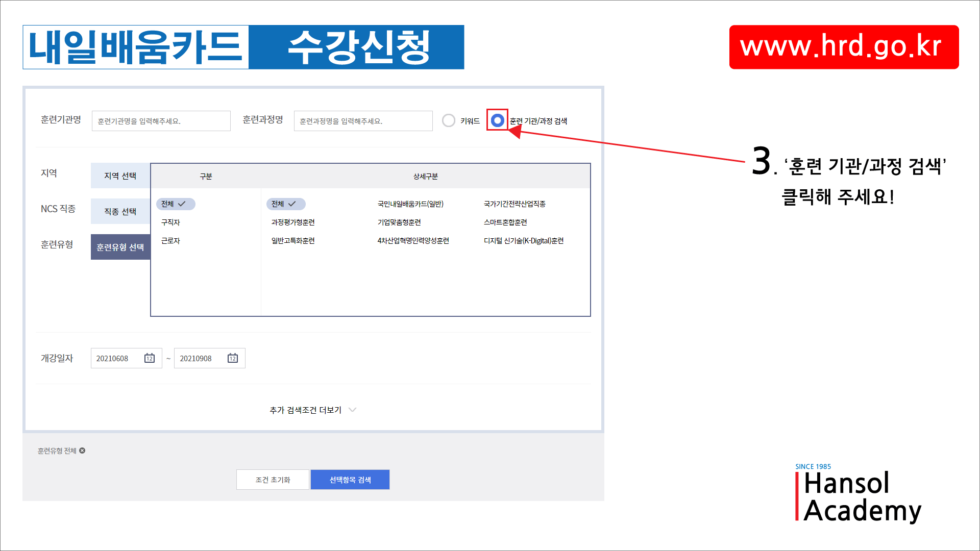980x551 pixels.
Task: Select the 훈련 기관/과정 검색 radio button
Action: click(497, 120)
